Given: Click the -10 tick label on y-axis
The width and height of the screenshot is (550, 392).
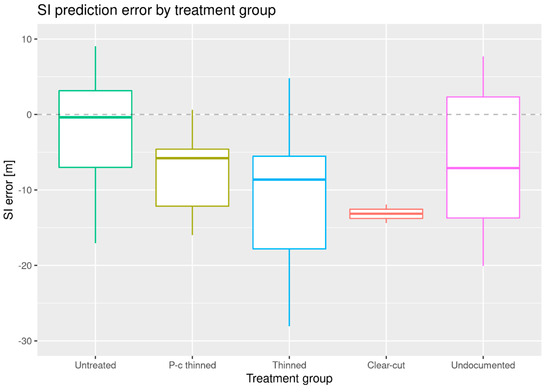Looking at the screenshot, I should tap(25, 190).
